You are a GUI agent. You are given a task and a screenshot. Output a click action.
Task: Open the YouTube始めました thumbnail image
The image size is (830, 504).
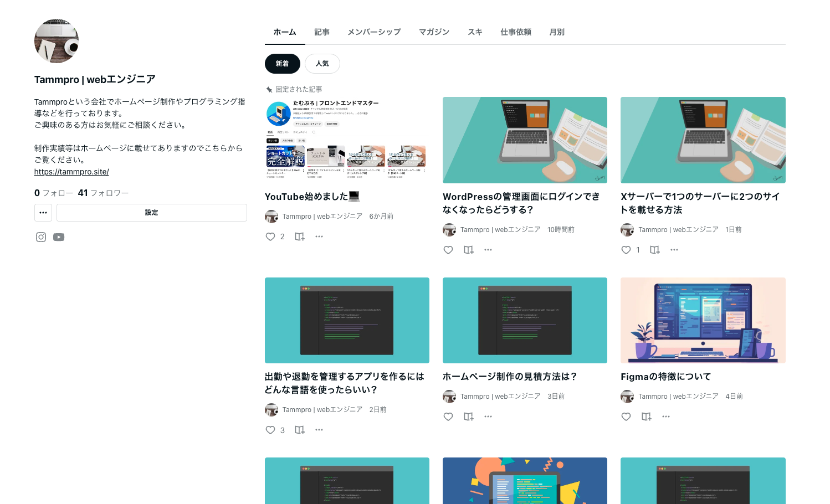(x=347, y=140)
